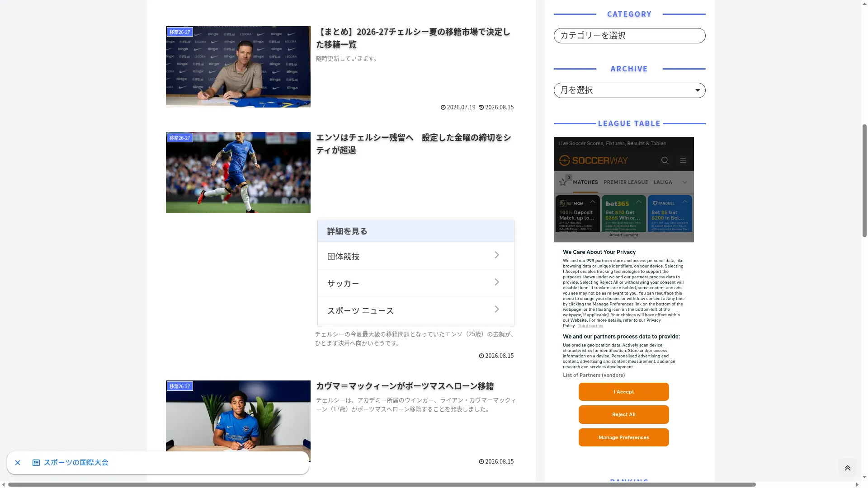Switch to the PREMIER LEAGUE tab
The image size is (868, 488).
(x=626, y=182)
